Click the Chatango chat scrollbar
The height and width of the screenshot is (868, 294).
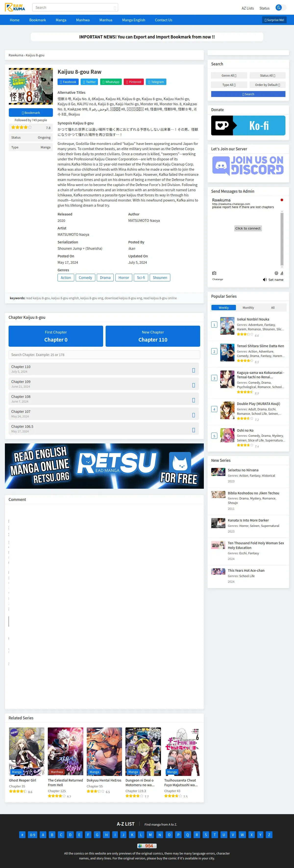click(x=282, y=239)
